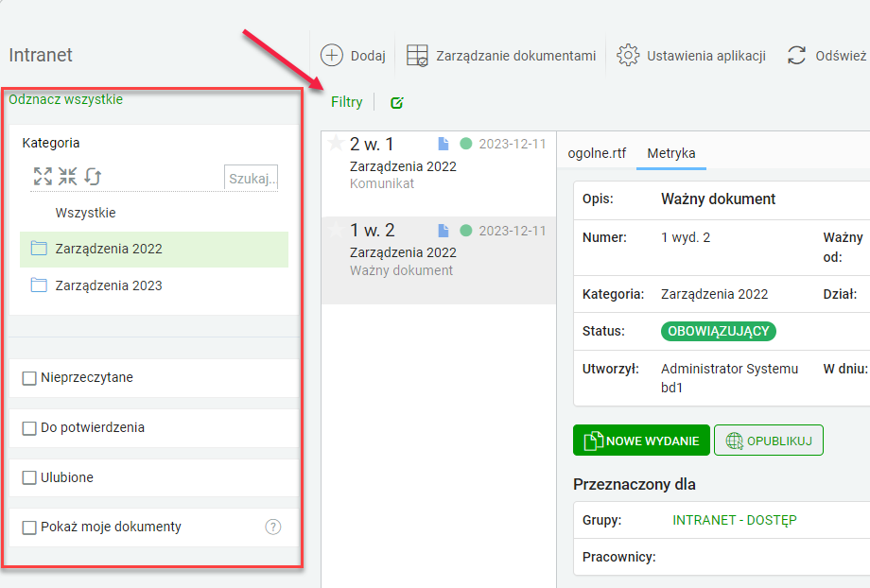This screenshot has height=588, width=870.
Task: Click the NOWE WYDANIE button
Action: 641,441
